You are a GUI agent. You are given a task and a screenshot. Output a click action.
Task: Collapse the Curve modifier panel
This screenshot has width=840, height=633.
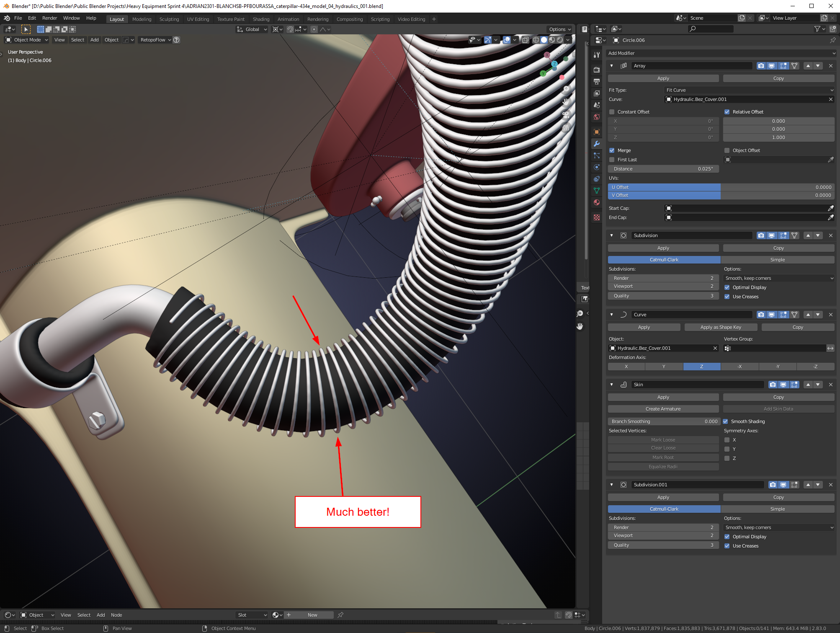tap(611, 315)
